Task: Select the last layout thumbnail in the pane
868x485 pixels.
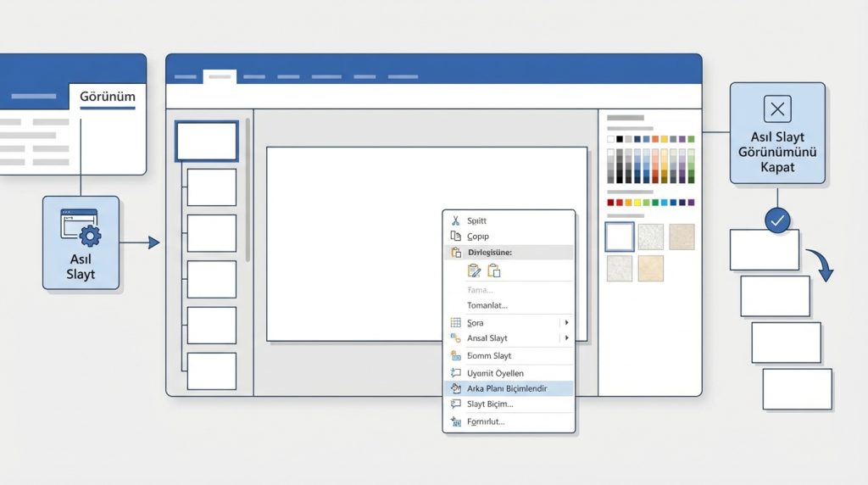Action: click(x=211, y=371)
